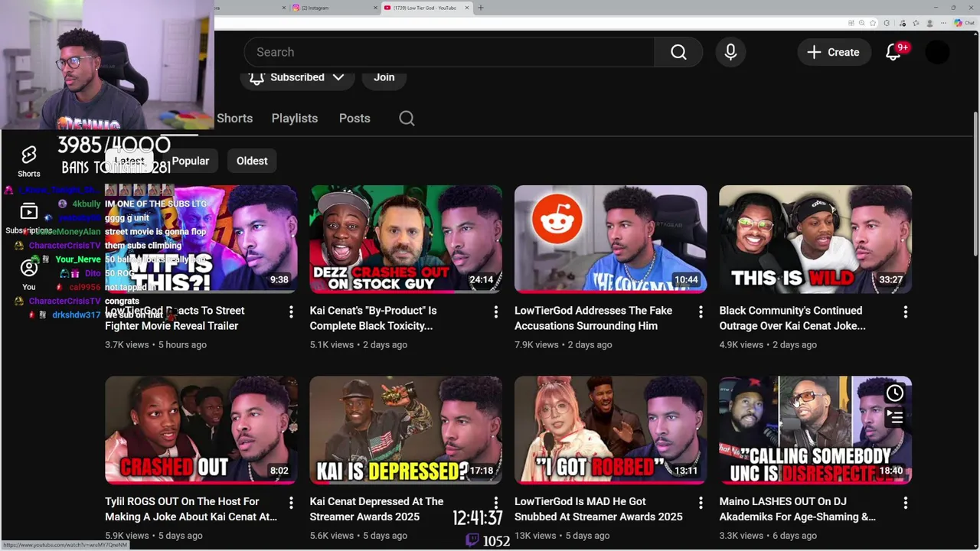
Task: Open 'Kai Is Depressed?' video thumbnail
Action: [x=406, y=430]
